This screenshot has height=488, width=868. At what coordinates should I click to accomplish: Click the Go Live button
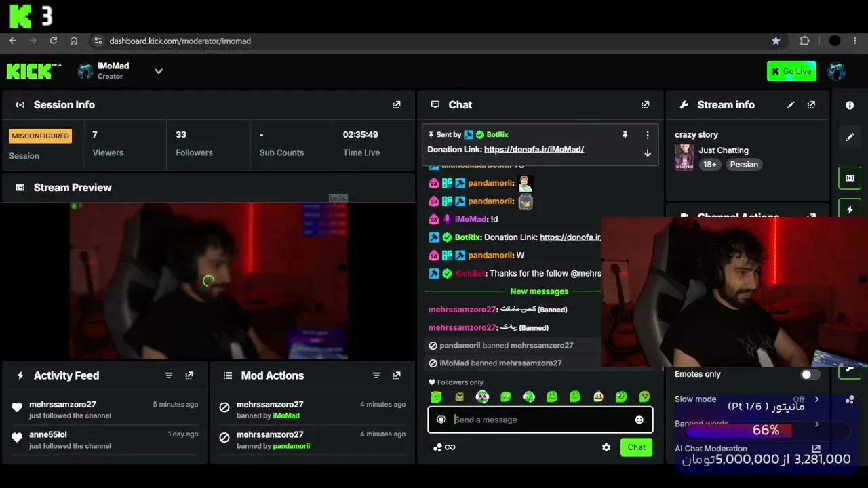point(791,71)
